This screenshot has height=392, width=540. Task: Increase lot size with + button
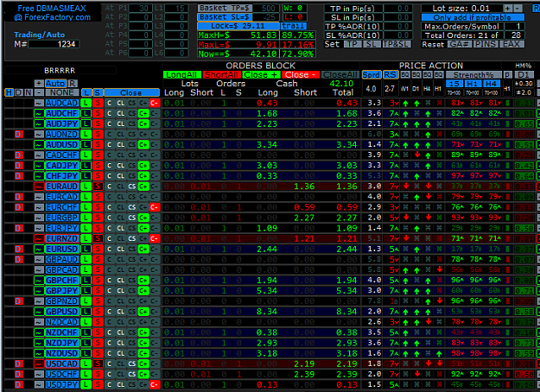508,9
